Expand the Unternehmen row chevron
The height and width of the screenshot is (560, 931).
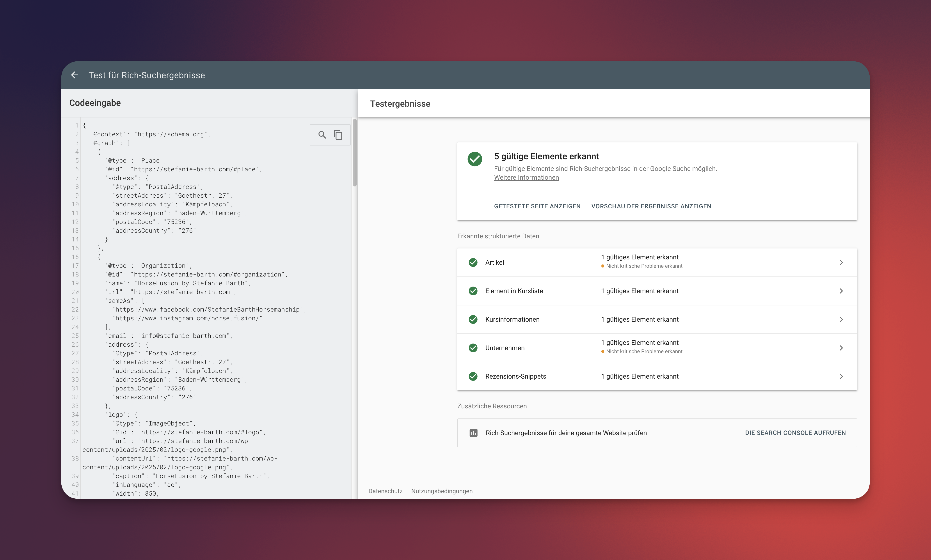click(841, 348)
